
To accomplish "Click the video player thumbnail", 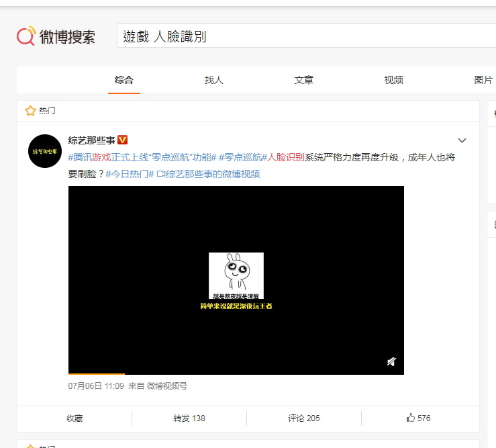I will click(x=236, y=280).
